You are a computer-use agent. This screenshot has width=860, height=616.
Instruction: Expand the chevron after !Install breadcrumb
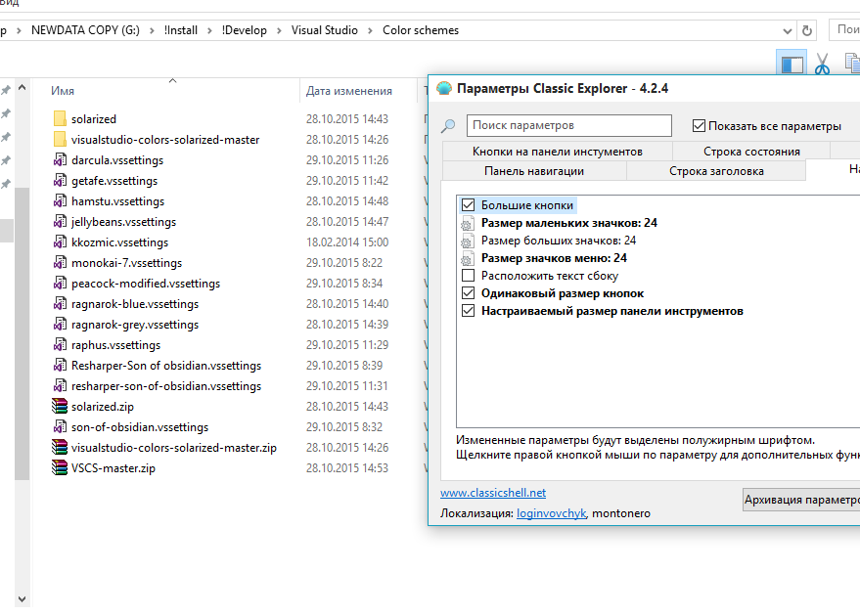point(209,30)
